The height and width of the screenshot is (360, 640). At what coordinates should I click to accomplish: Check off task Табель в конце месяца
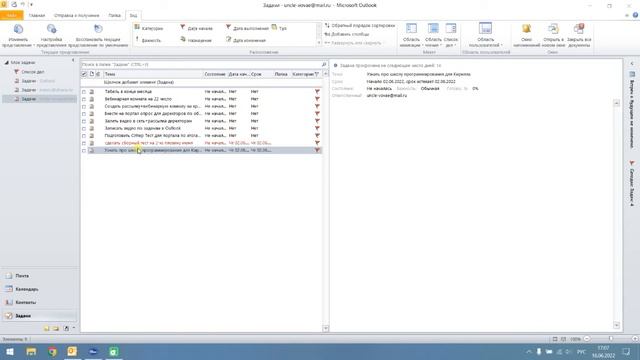tap(84, 92)
